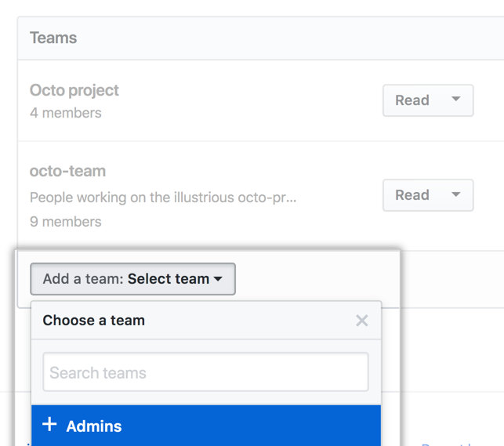The image size is (504, 446).
Task: Open the Octo project team link
Action: [74, 90]
